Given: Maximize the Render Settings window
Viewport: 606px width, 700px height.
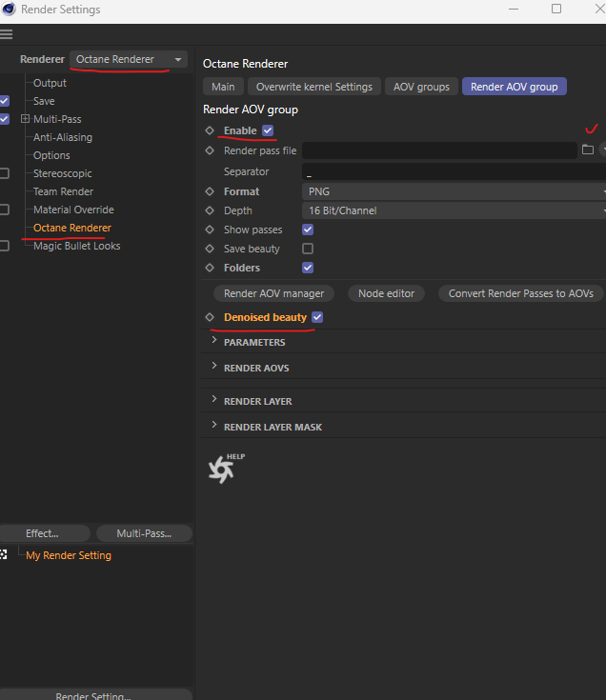Looking at the screenshot, I should [x=556, y=9].
